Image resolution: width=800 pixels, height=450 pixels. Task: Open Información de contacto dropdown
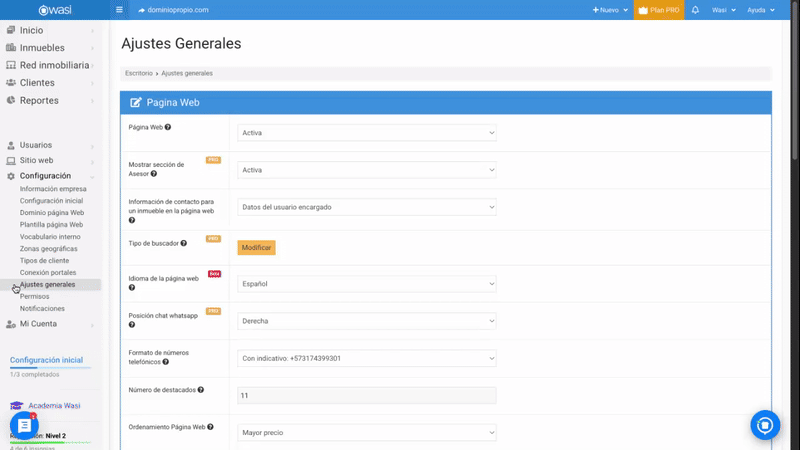tap(367, 207)
